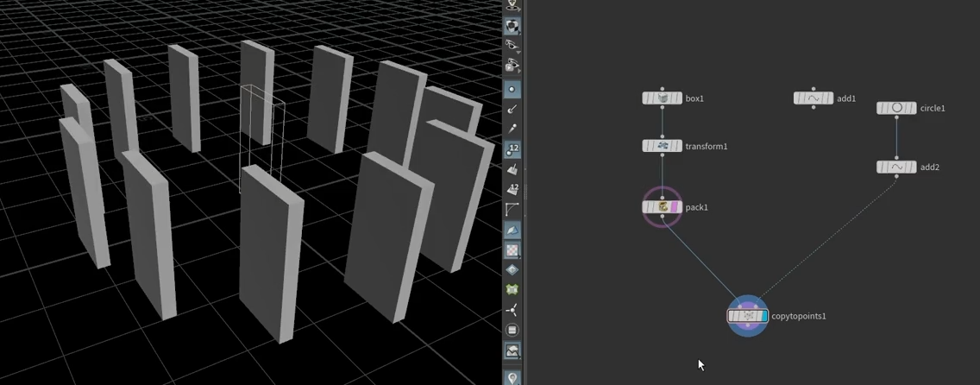Toggle the display flag on box1 node
Viewport: 980px width, 385px height.
678,98
